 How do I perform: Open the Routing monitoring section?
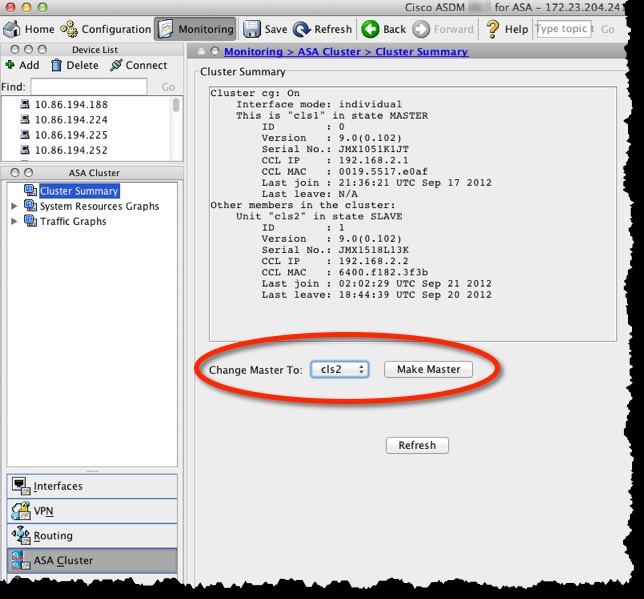(92, 535)
